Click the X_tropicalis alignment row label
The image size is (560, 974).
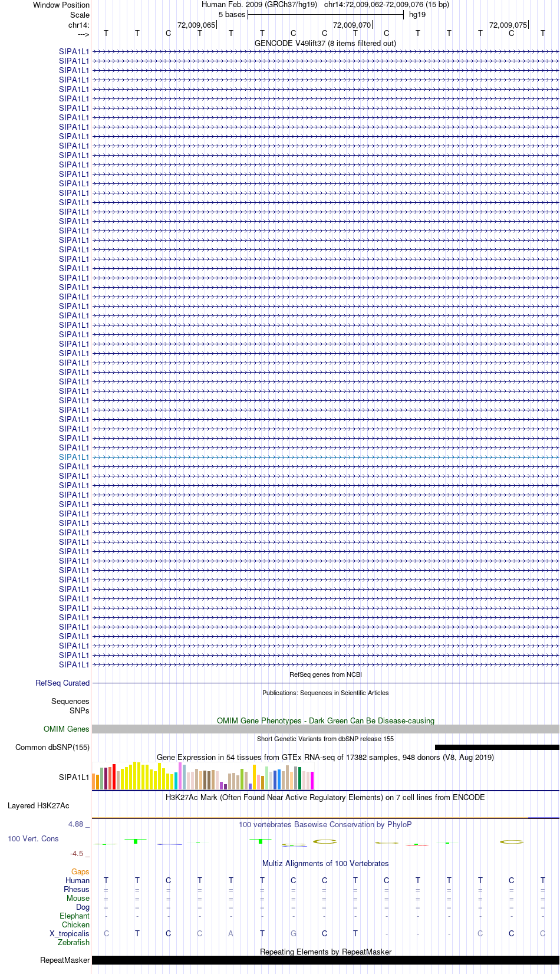click(70, 933)
